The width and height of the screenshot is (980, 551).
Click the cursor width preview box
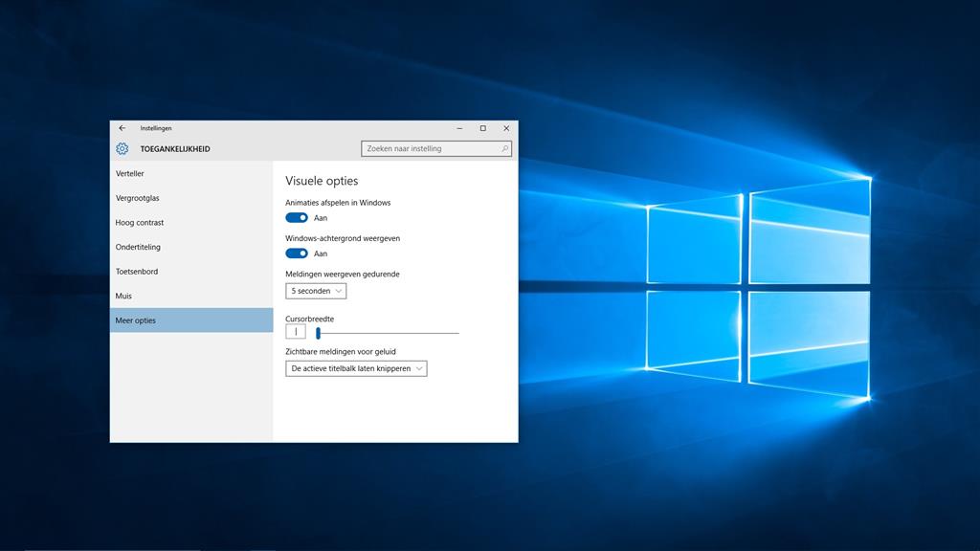(x=296, y=332)
